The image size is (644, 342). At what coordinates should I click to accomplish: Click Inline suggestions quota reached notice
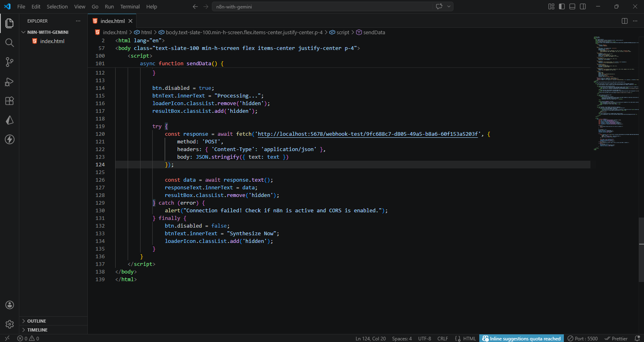[x=521, y=338]
